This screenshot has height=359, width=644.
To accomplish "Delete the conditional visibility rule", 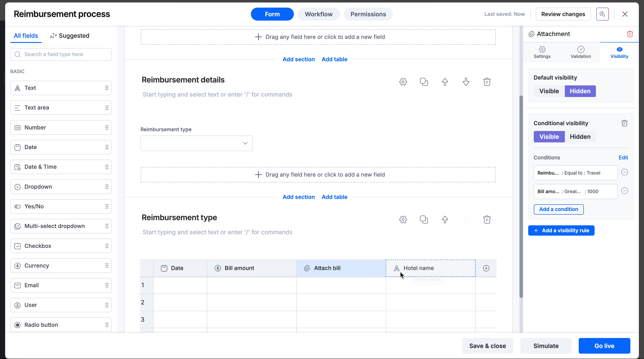I will (x=625, y=123).
